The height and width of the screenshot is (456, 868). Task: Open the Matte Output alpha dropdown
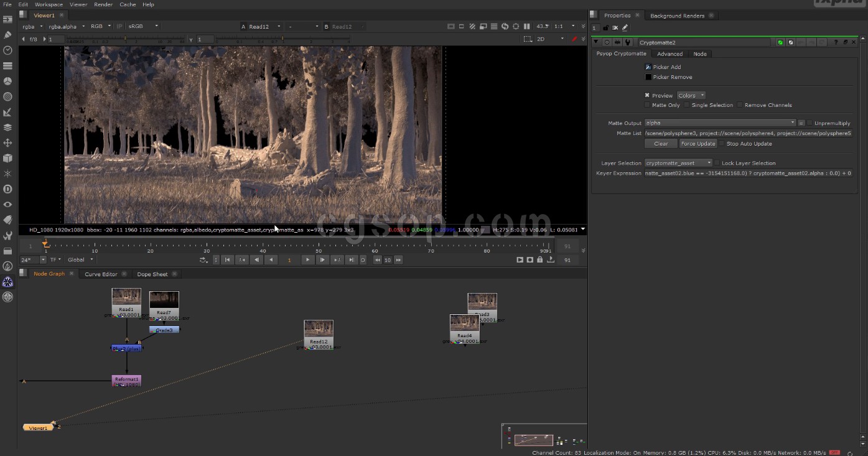coord(720,123)
